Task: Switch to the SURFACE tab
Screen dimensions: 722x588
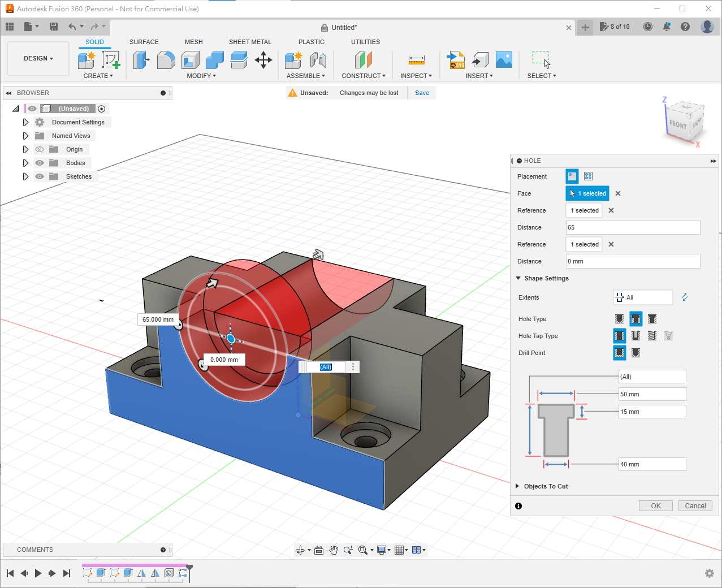Action: tap(144, 42)
